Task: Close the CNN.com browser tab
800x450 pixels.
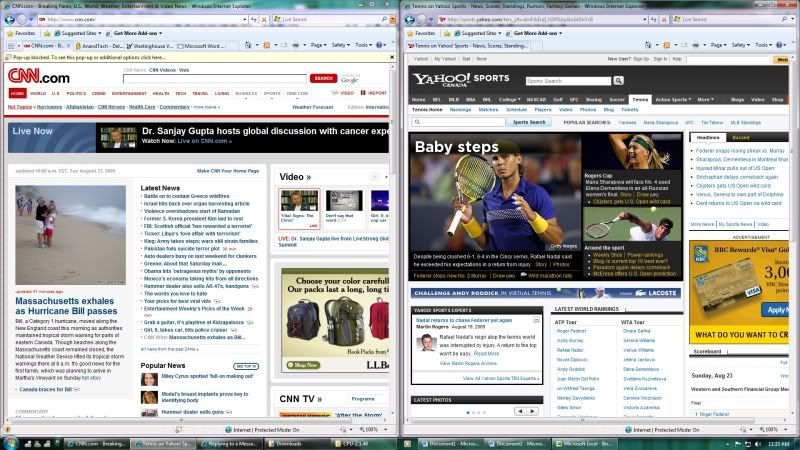Action: [69, 46]
